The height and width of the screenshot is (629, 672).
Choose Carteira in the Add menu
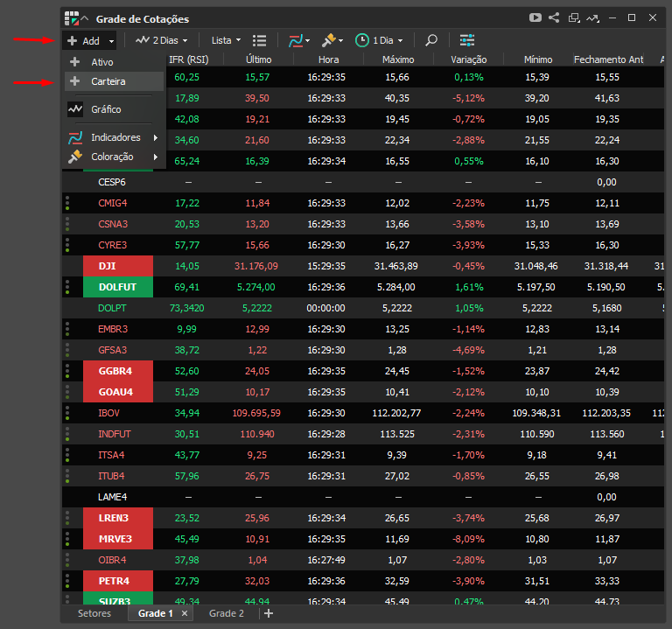click(x=108, y=81)
